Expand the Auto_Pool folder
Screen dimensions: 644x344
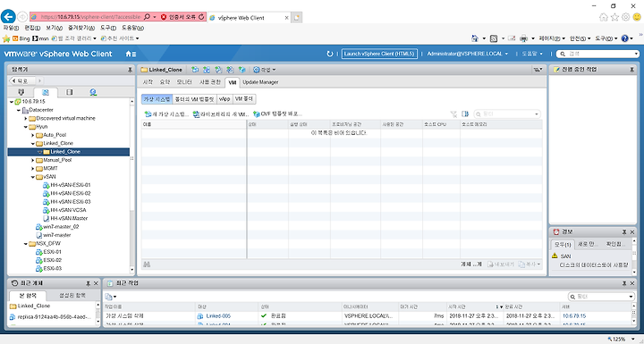click(x=33, y=135)
